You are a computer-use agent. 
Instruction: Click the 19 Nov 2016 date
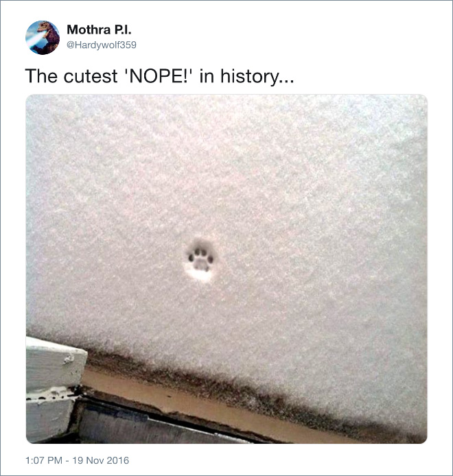(x=101, y=460)
